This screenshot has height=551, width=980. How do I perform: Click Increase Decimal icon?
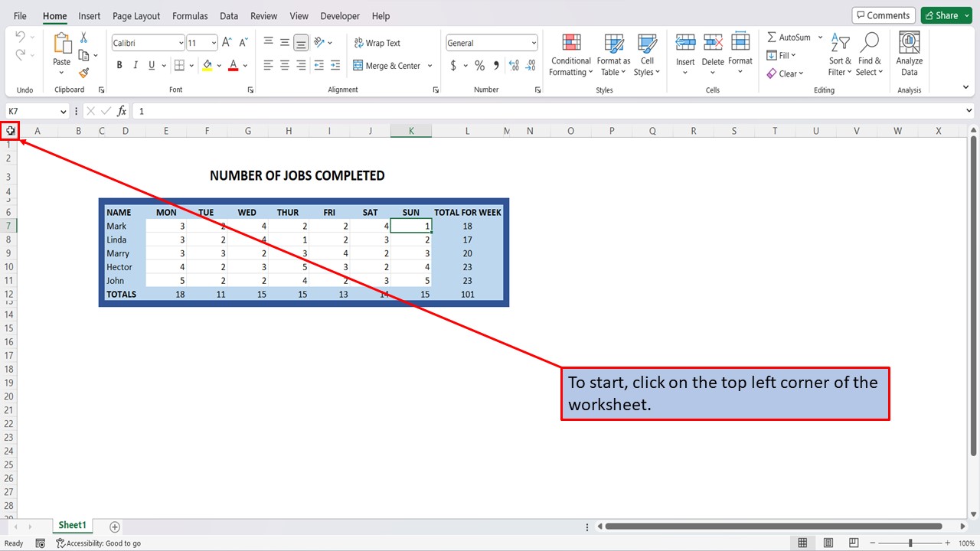click(514, 66)
